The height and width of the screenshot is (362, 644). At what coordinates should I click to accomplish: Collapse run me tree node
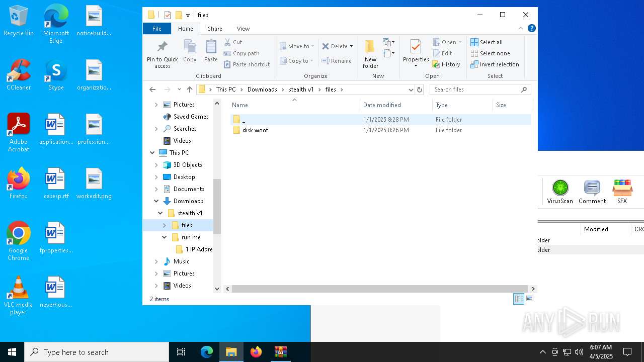click(165, 237)
